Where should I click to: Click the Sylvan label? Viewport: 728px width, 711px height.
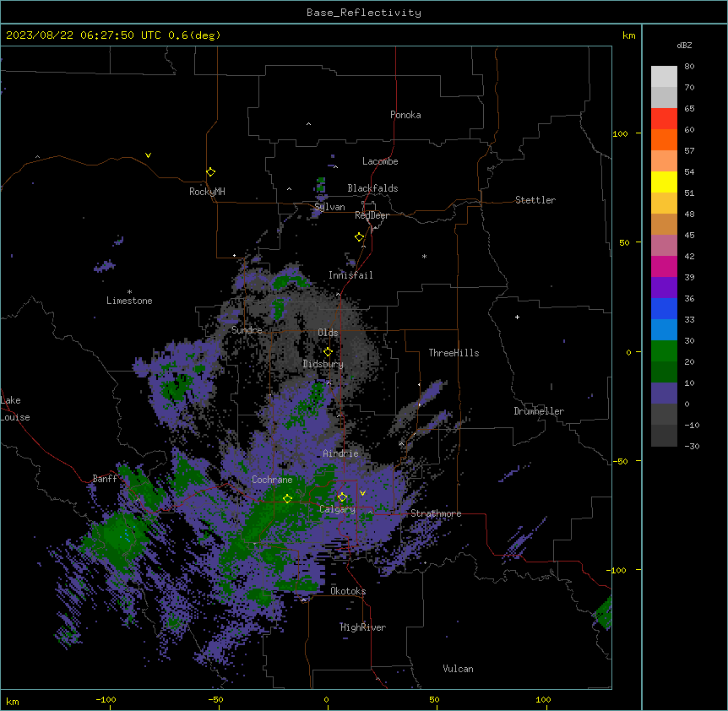[329, 207]
